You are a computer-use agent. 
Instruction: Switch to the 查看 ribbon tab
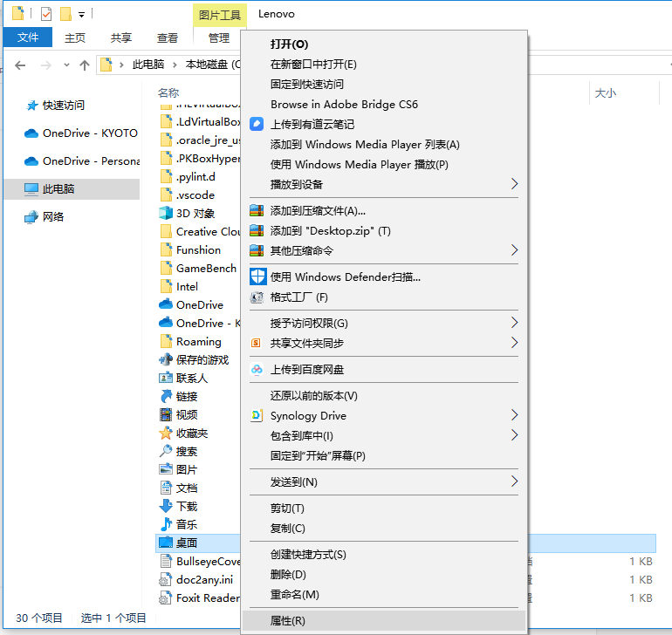click(168, 38)
